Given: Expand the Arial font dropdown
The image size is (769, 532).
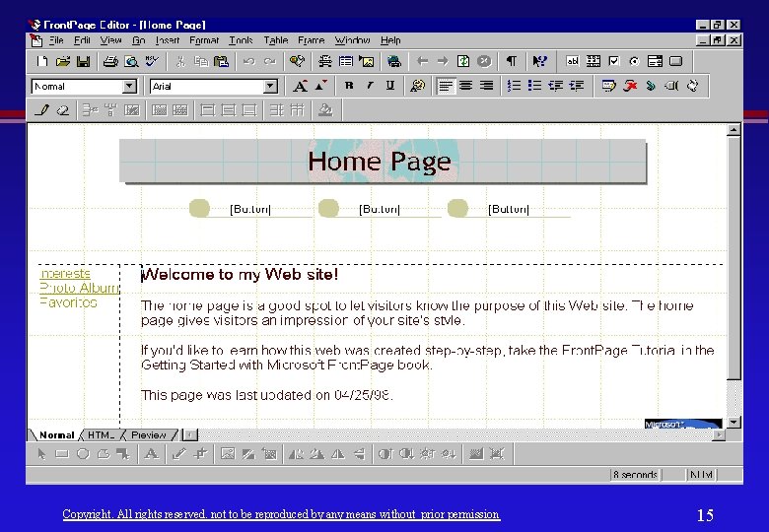Looking at the screenshot, I should click(x=271, y=87).
